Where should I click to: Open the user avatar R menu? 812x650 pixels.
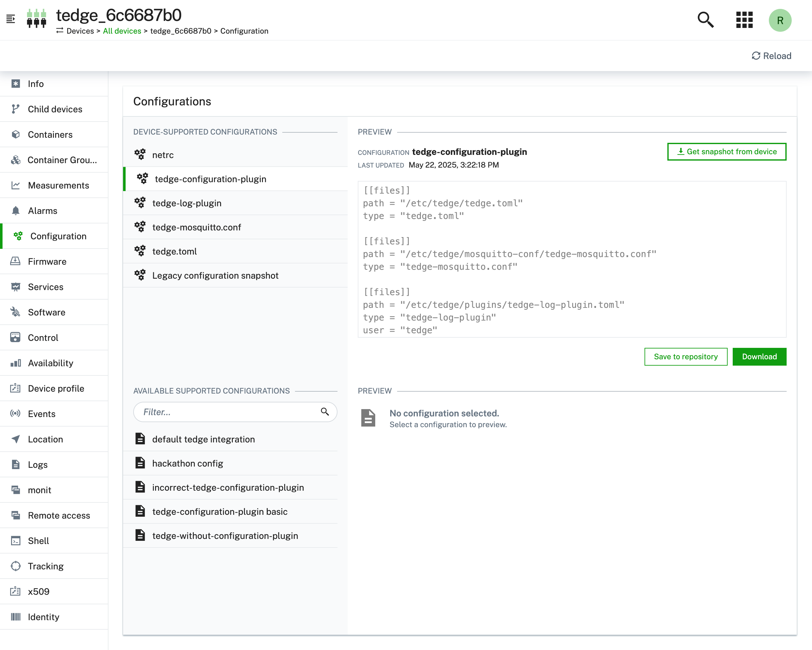[780, 20]
